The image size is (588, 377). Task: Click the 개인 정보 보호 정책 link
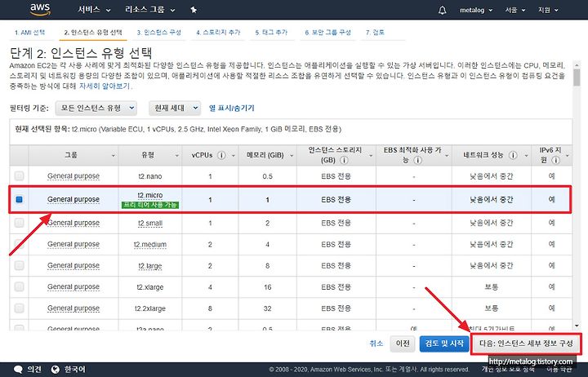point(507,370)
